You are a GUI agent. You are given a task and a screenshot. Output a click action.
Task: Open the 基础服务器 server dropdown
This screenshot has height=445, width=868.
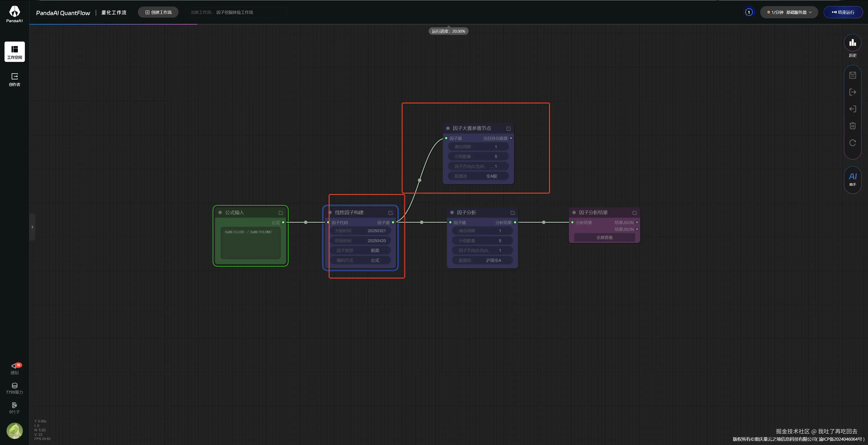tap(789, 12)
